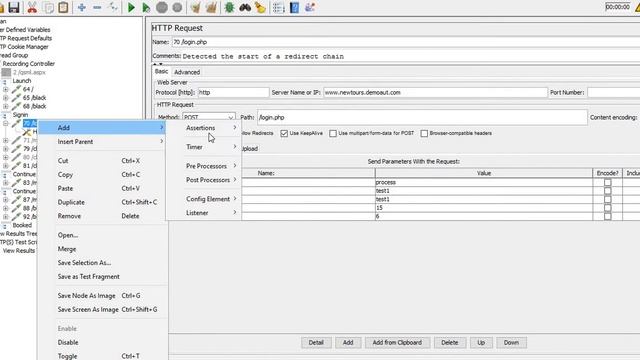Click the clipboard Paste icon in the toolbar
Image resolution: width=640 pixels, height=360 pixels.
(x=63, y=7)
